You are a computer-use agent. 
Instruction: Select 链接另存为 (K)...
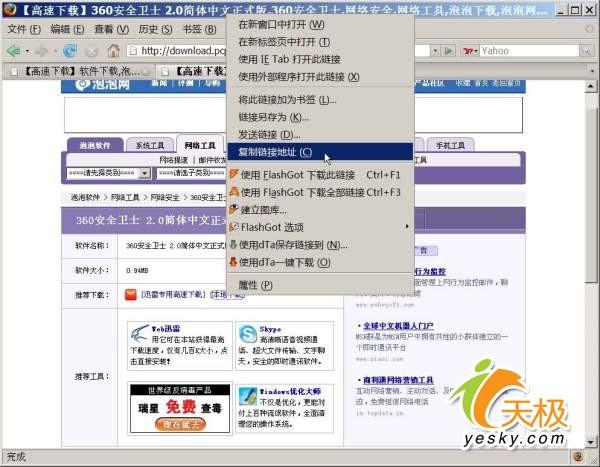coord(320,117)
